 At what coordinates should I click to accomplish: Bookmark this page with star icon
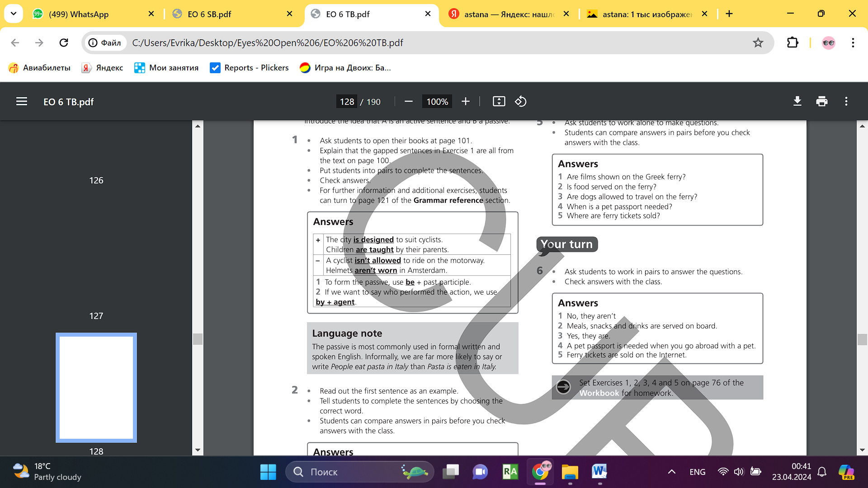(x=758, y=43)
